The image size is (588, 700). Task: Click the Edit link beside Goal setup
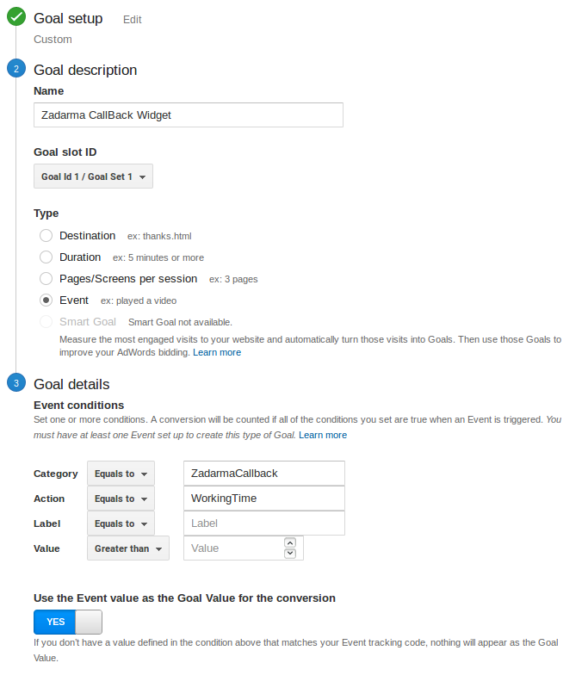(x=133, y=19)
